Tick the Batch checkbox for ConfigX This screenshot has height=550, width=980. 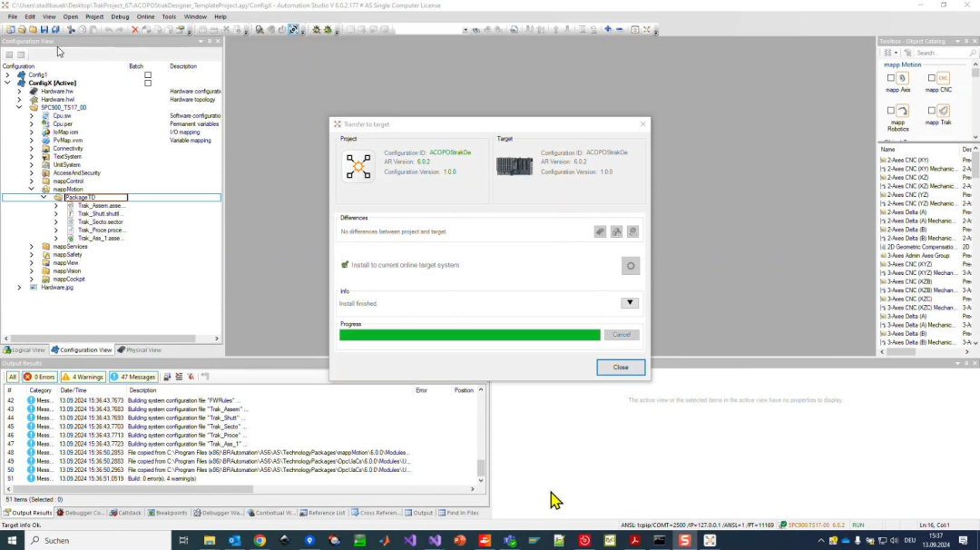coord(148,83)
